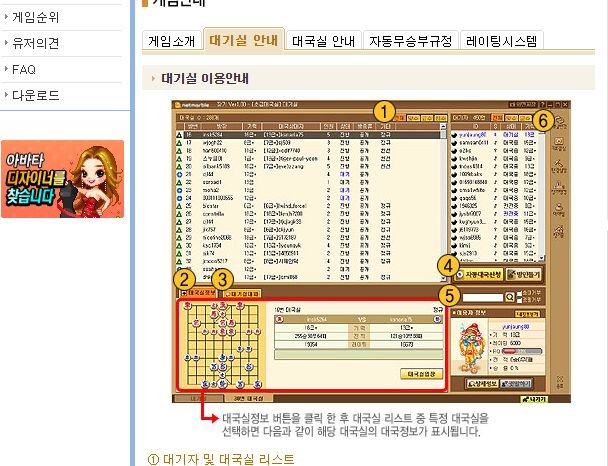
Task: Open the 게임순위 sidebar link
Action: coord(35,17)
